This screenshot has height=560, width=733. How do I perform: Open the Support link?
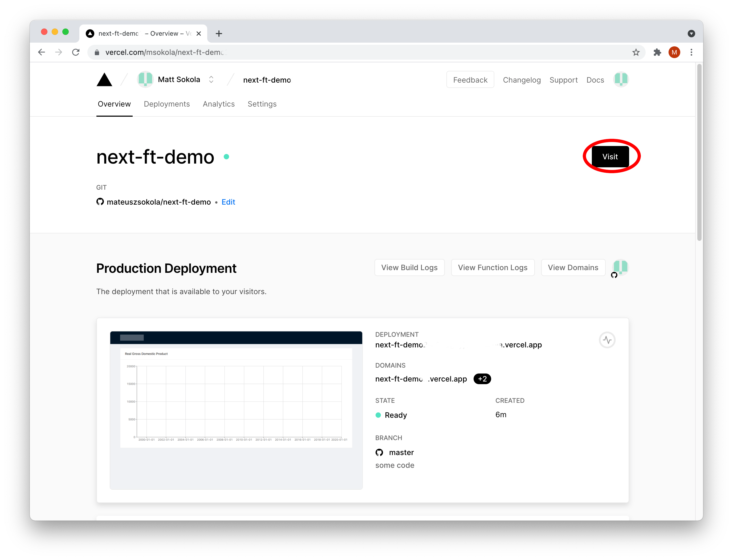[563, 80]
